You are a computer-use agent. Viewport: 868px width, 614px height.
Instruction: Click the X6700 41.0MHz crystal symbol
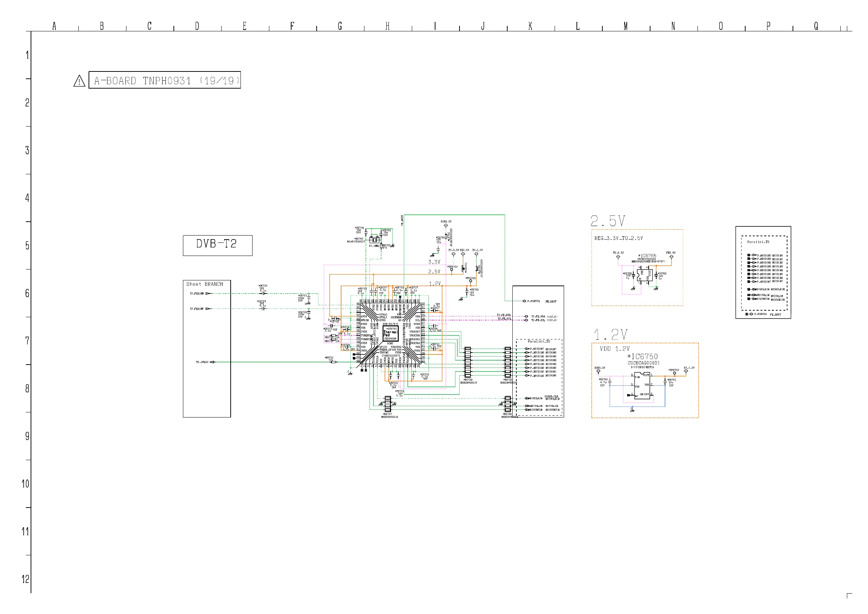click(x=374, y=240)
